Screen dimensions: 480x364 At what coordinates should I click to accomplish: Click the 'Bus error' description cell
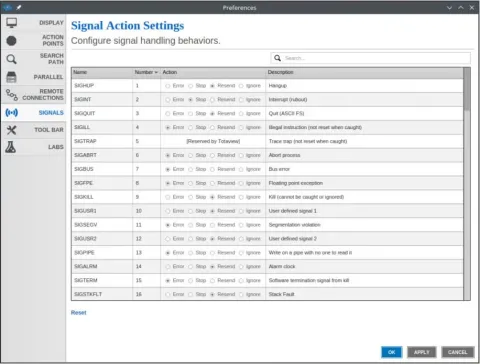(364, 169)
